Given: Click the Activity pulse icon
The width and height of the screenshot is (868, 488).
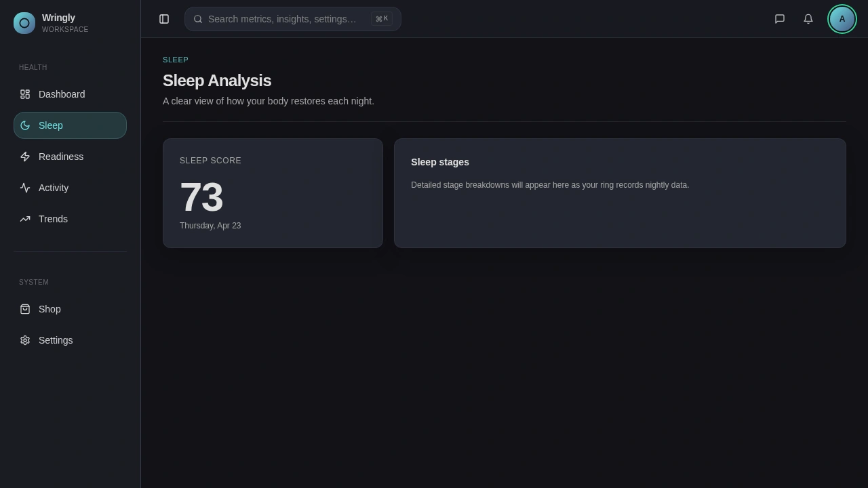Looking at the screenshot, I should pos(25,188).
